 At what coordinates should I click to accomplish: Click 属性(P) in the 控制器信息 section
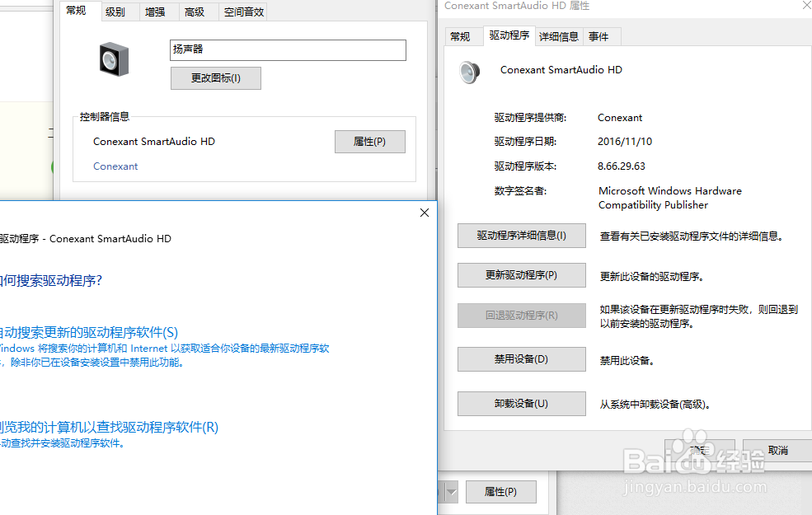coord(370,142)
